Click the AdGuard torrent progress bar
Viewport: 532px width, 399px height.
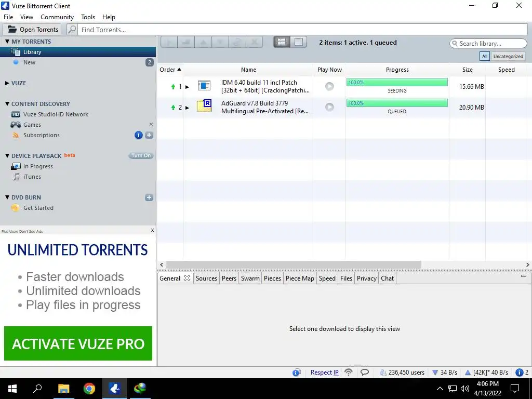(x=397, y=103)
